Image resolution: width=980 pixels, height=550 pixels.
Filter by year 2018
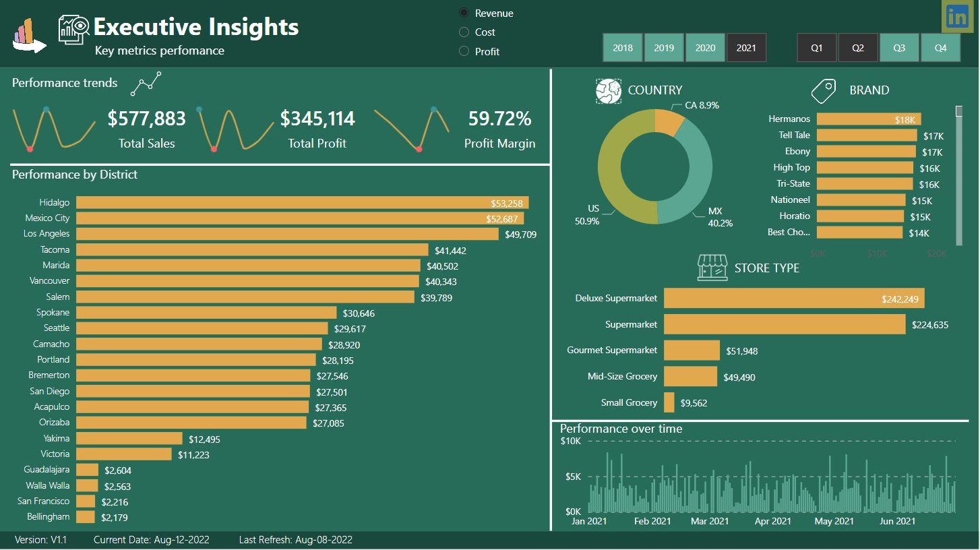pos(623,48)
